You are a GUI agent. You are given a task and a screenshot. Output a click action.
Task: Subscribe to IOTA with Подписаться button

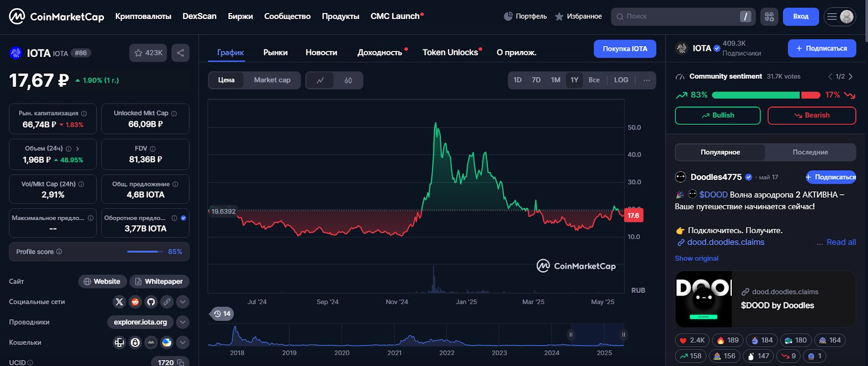pos(822,48)
